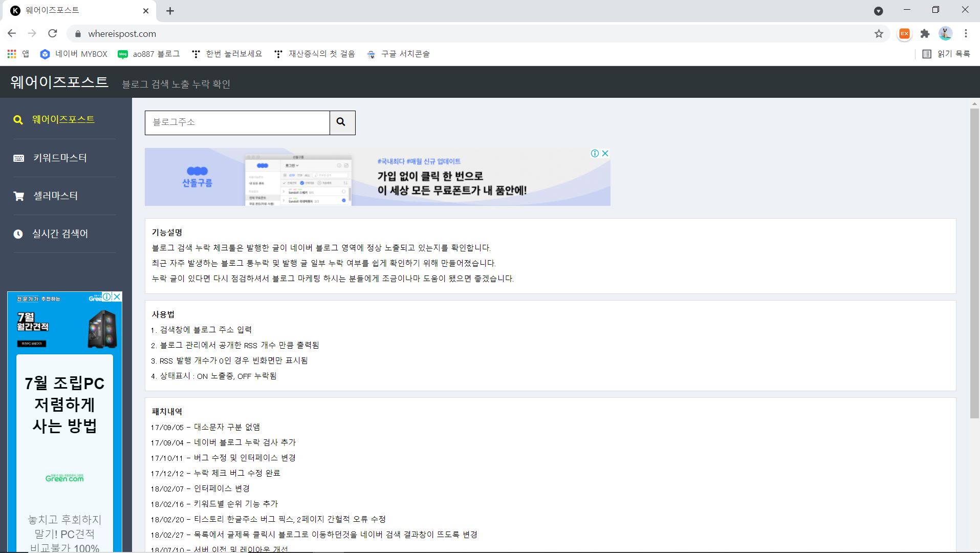
Task: Click the info icon on the 산돌구름 banner
Action: pos(595,153)
